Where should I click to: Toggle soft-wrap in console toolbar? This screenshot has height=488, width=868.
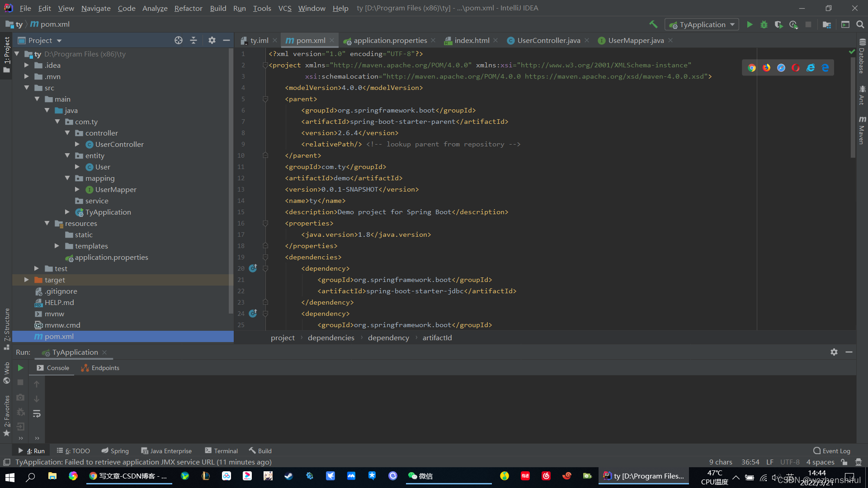pos(37,413)
